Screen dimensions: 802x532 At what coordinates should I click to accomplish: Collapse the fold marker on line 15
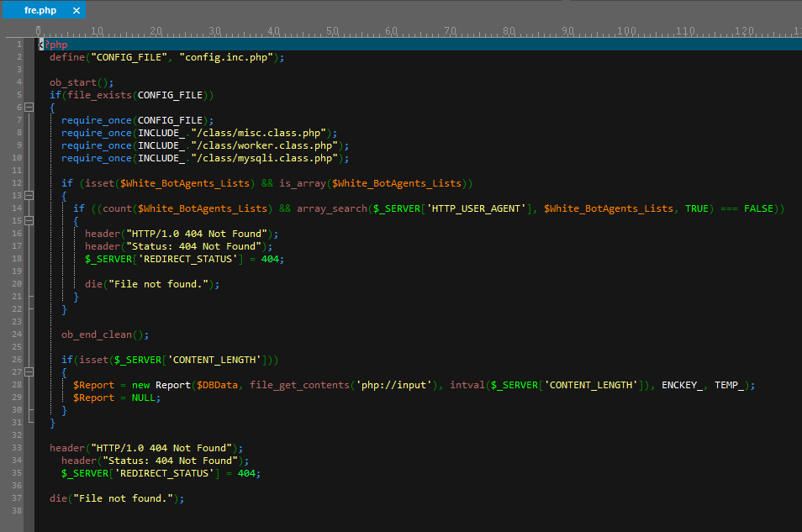tap(29, 221)
